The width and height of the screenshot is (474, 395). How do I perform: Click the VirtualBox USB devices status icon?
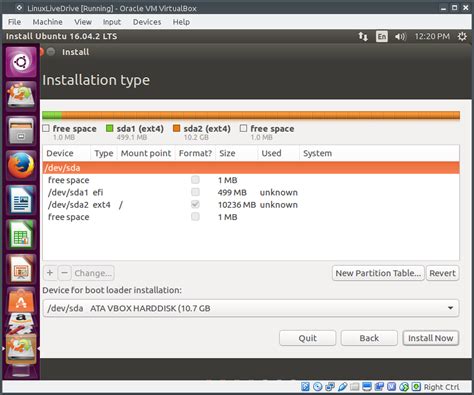click(x=342, y=387)
